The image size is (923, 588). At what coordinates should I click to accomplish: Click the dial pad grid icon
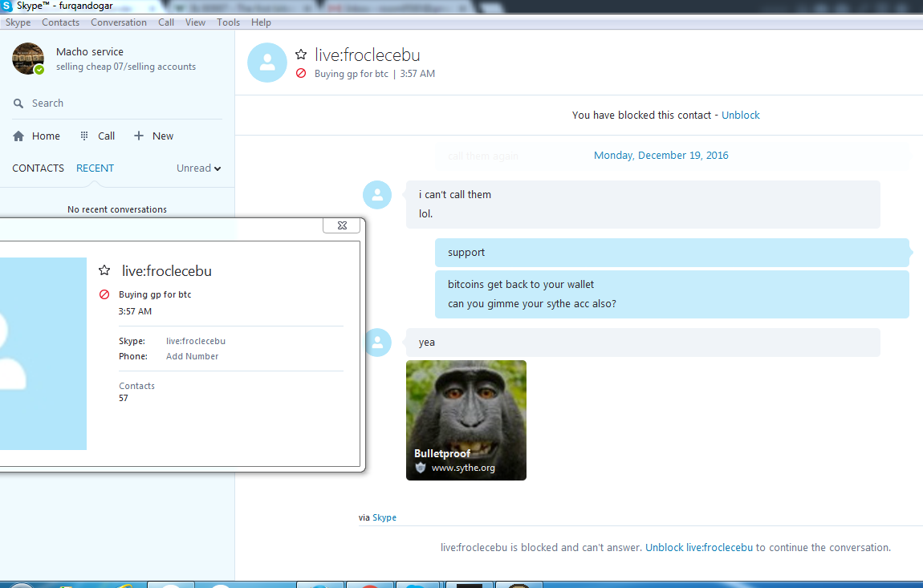tap(84, 136)
